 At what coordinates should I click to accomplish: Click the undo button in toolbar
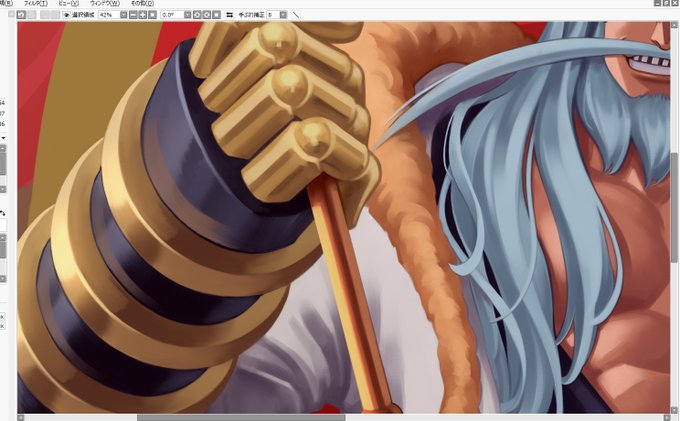pyautogui.click(x=21, y=15)
